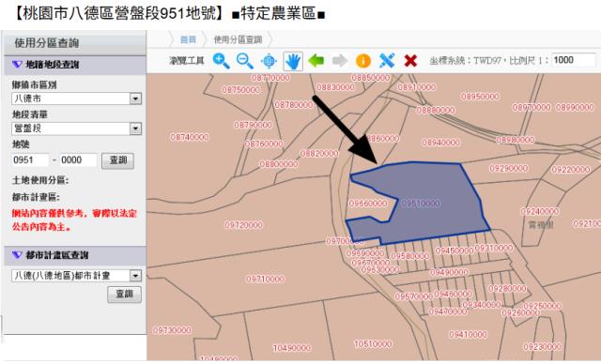The image size is (601, 364).
Task: Click parcel label 09230000 on map
Action: click(x=543, y=347)
